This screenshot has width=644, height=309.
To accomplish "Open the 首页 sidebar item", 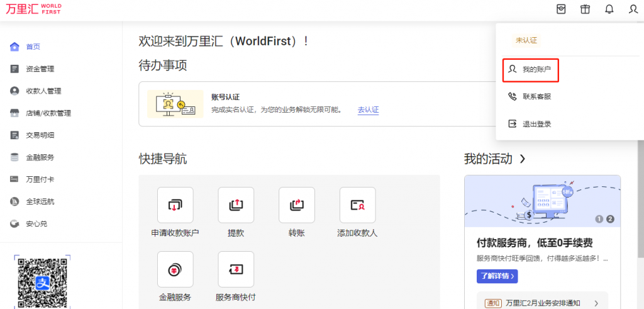I will click(x=33, y=47).
